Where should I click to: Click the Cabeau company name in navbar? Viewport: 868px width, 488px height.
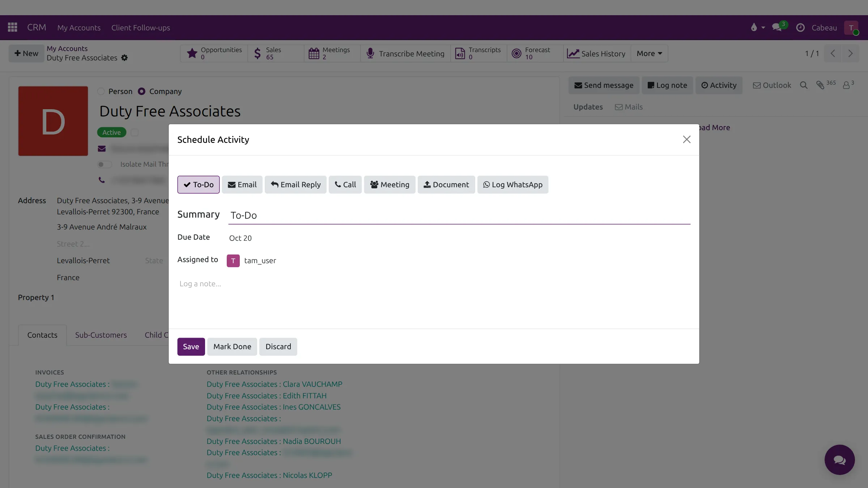pos(824,27)
